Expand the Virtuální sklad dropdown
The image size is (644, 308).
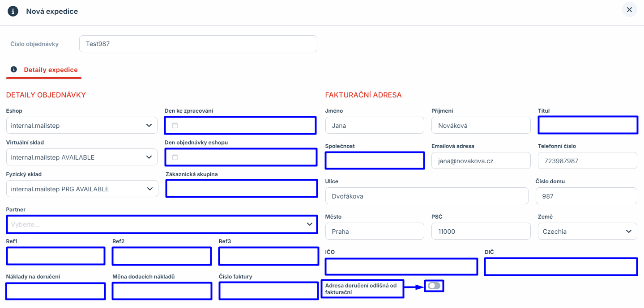click(82, 157)
